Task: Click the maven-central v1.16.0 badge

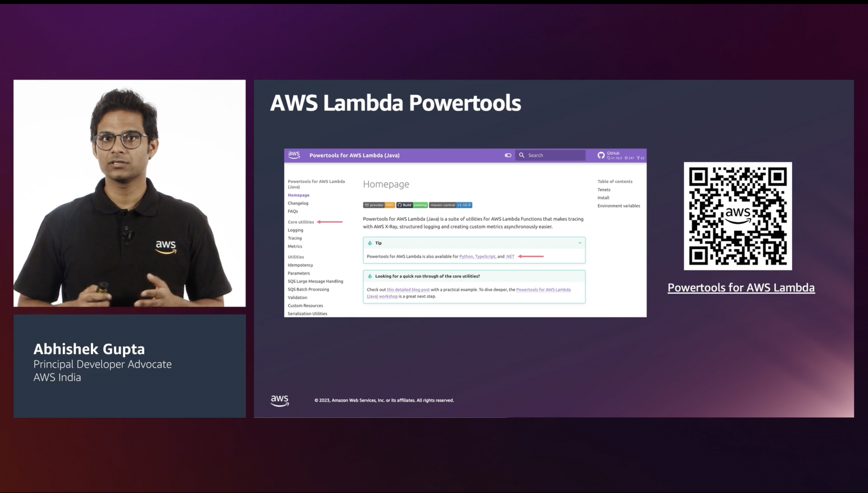Action: pyautogui.click(x=450, y=205)
